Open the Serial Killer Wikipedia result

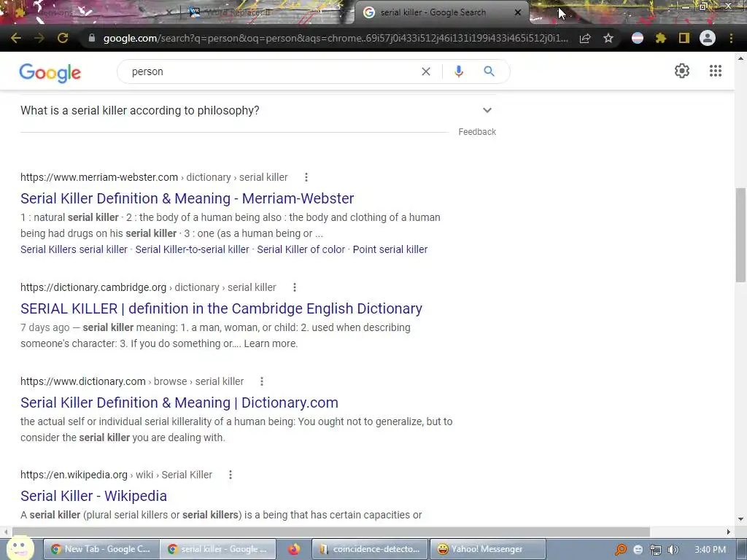click(x=93, y=496)
